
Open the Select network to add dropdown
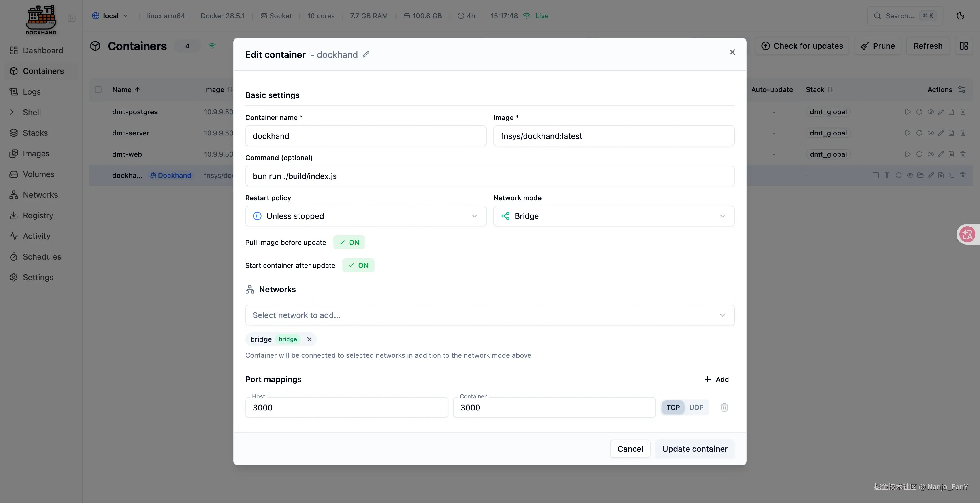point(489,315)
